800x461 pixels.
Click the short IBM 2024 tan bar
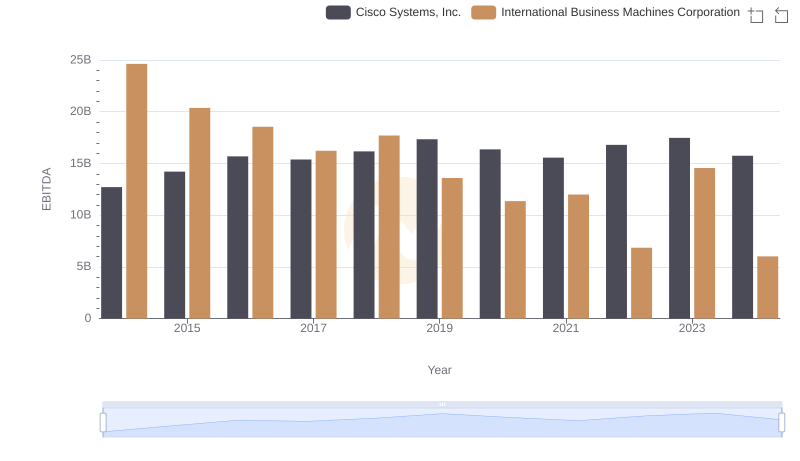pyautogui.click(x=768, y=288)
